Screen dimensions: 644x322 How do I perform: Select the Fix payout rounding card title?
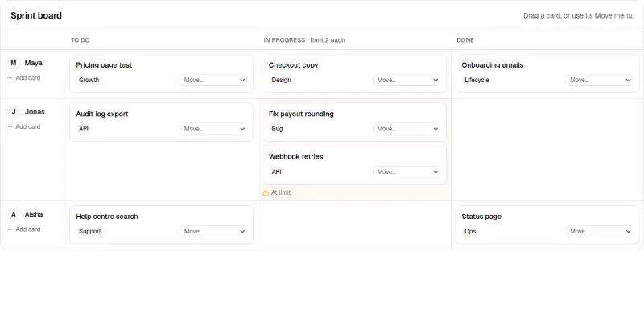coord(301,114)
